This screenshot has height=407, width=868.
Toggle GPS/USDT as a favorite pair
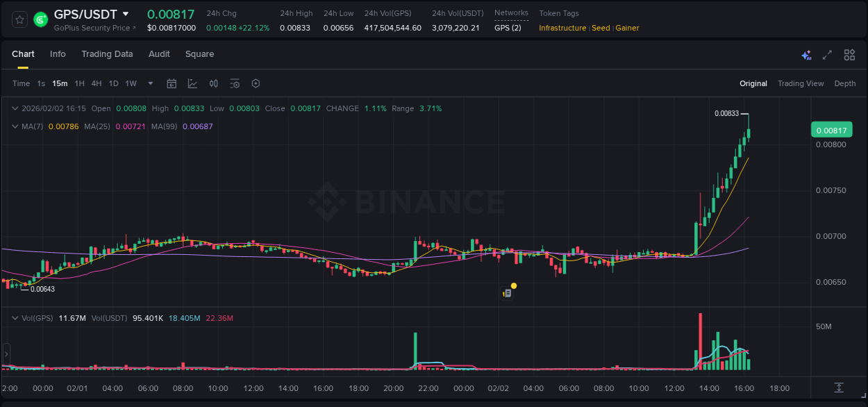click(19, 19)
